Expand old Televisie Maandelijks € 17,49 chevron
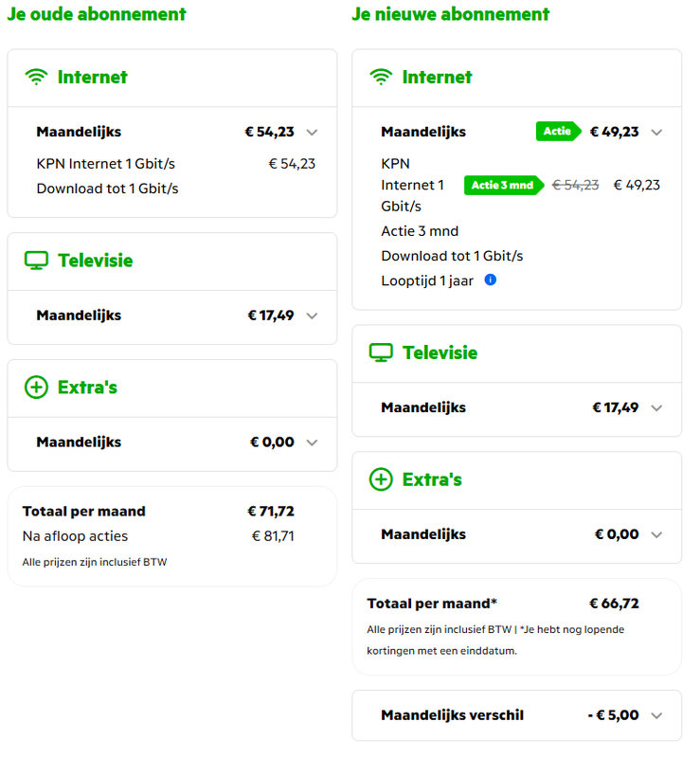 (313, 316)
